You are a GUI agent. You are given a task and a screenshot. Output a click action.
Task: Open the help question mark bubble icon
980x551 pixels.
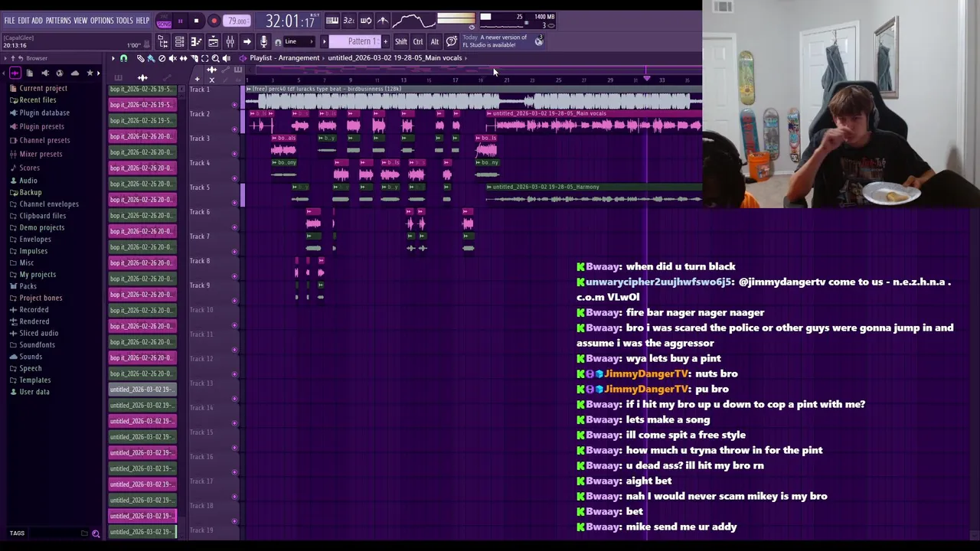point(452,41)
